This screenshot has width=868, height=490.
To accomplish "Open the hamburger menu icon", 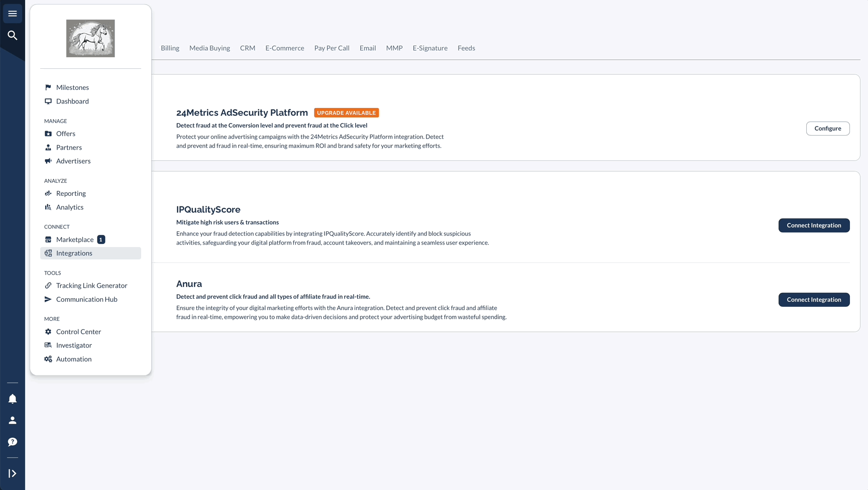I will click(13, 14).
